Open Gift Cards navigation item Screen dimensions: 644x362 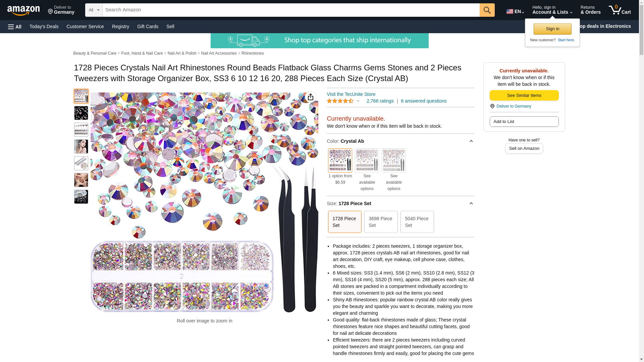148,26
